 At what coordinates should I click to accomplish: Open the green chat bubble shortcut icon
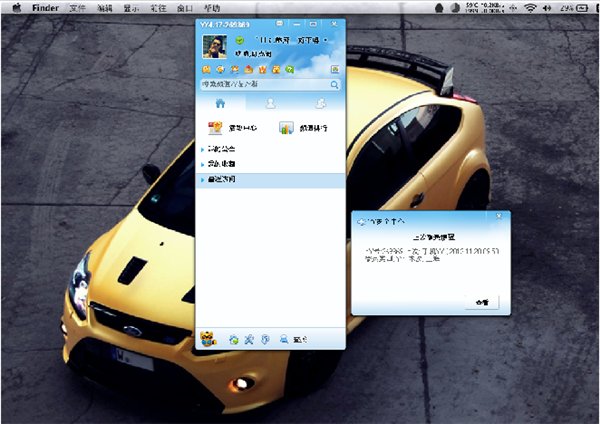coord(290,69)
